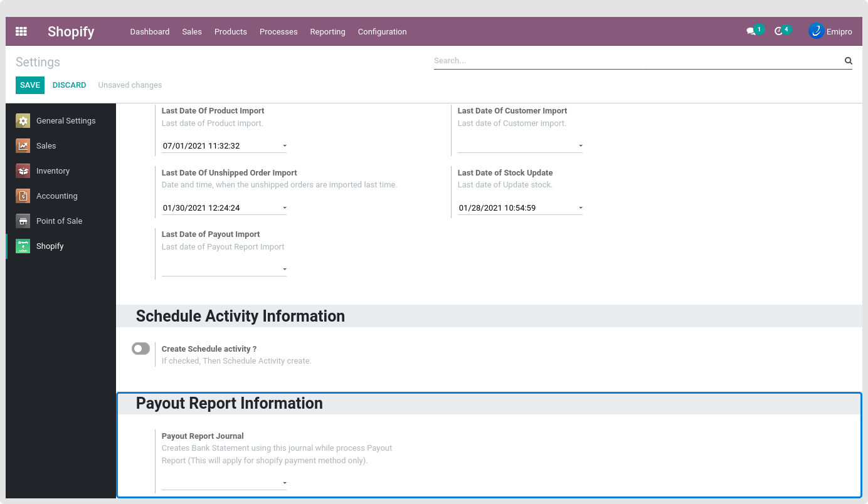This screenshot has height=504, width=868.
Task: Click the settings Search input field
Action: (637, 61)
